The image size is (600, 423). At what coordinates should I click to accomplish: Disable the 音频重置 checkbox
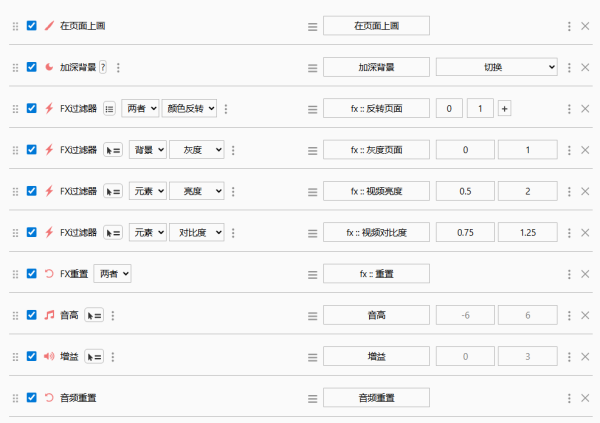[x=31, y=398]
